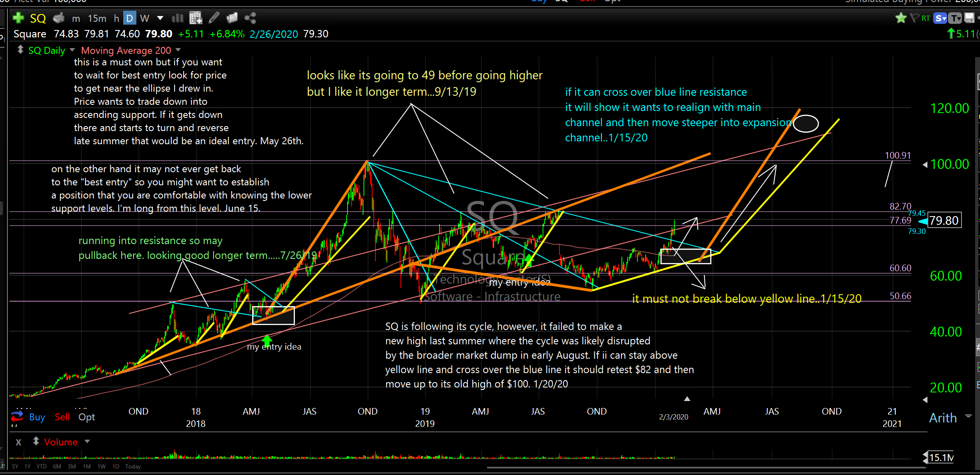Screen dimensions: 980x475
Task: Select the 6M range tab
Action: [57, 466]
